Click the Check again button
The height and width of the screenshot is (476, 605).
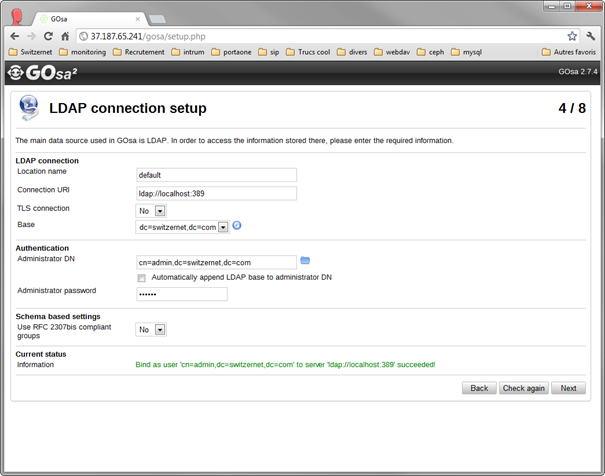[524, 388]
